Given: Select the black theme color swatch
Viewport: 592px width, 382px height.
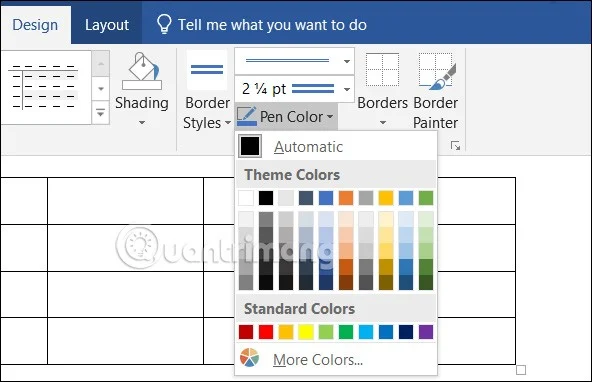Looking at the screenshot, I should coord(266,198).
